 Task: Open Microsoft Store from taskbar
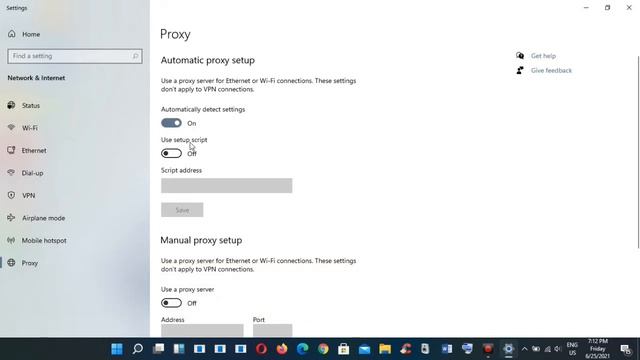tap(344, 349)
